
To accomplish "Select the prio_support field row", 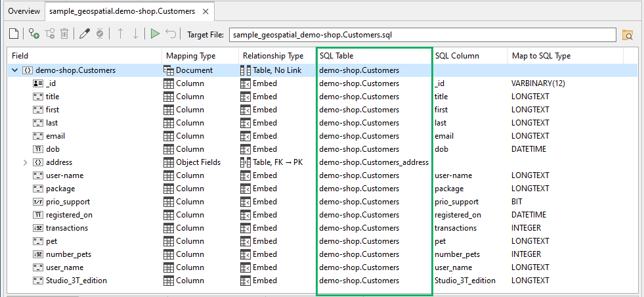I will 68,202.
